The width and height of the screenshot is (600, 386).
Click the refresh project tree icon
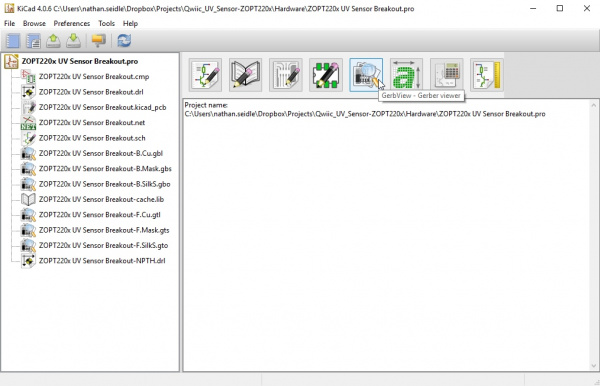point(124,41)
